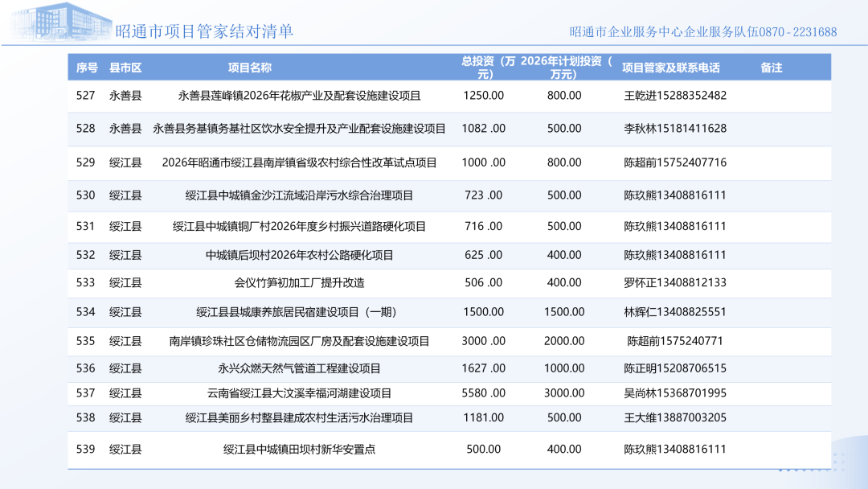The image size is (868, 489).
Task: Select row number 531
Action: pyautogui.click(x=86, y=227)
